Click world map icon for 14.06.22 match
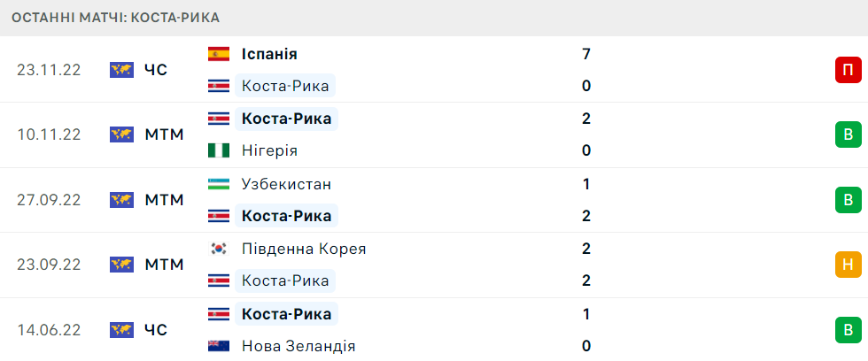 coord(121,330)
